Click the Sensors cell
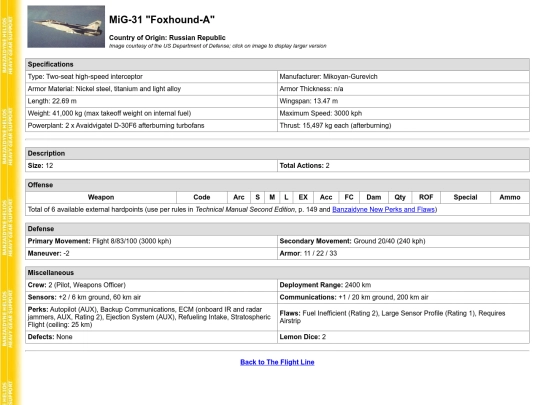Screen dimensions: 540x405 point(151,297)
